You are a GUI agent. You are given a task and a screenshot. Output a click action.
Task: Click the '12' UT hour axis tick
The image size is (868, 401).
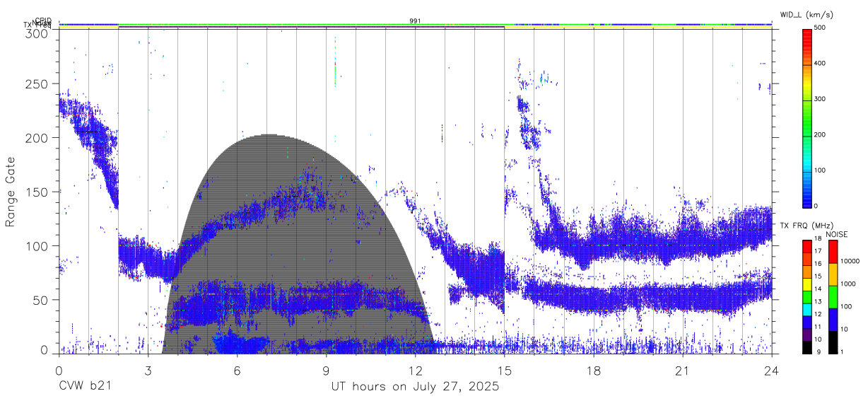tap(416, 371)
